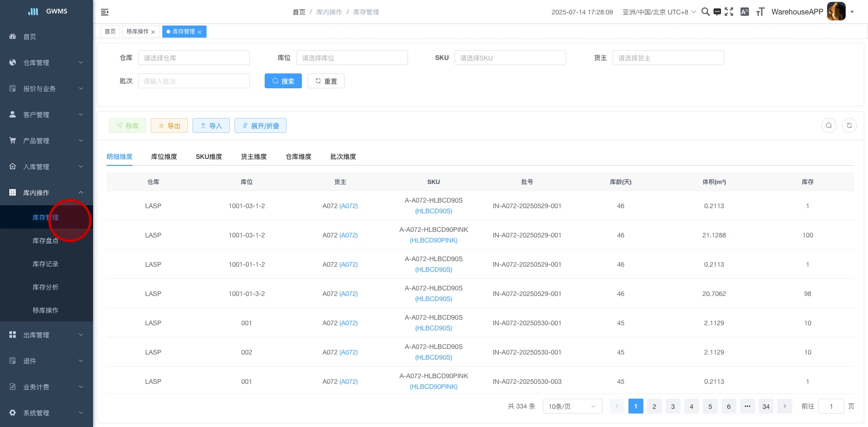Click the 请选择仓库 warehouse input field
The image size is (868, 427).
click(194, 58)
